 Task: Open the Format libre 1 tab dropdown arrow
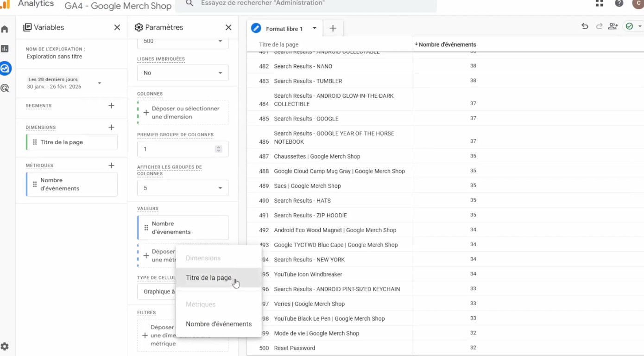pos(315,28)
